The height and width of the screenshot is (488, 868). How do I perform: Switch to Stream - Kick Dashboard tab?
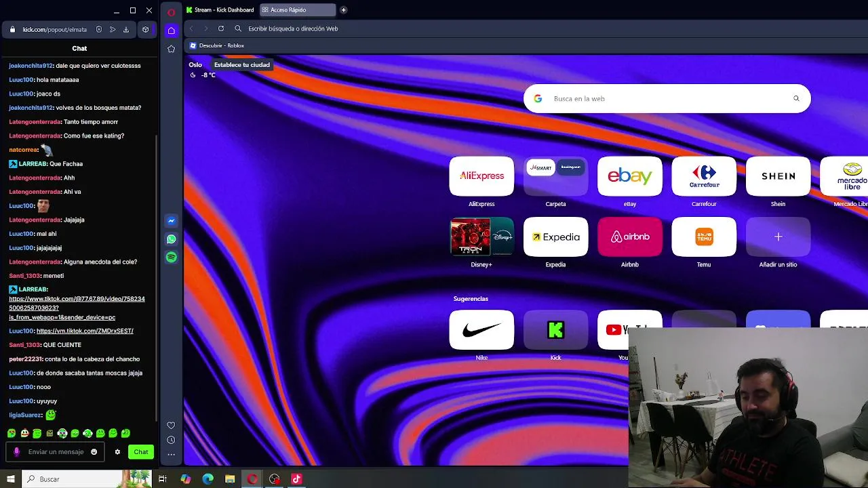(220, 10)
